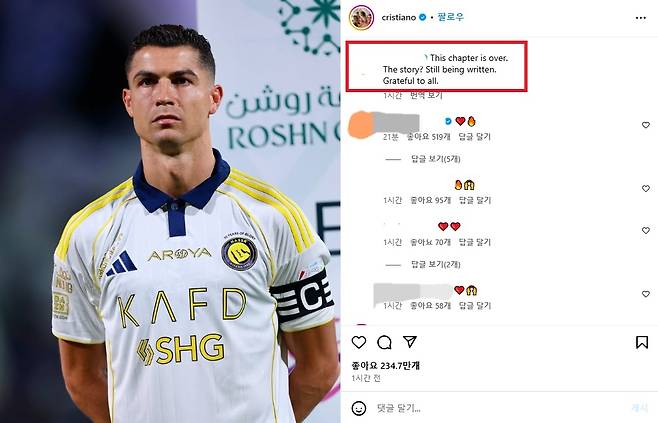Save post using bookmark icon
Image resolution: width=658 pixels, height=423 pixels.
click(642, 342)
